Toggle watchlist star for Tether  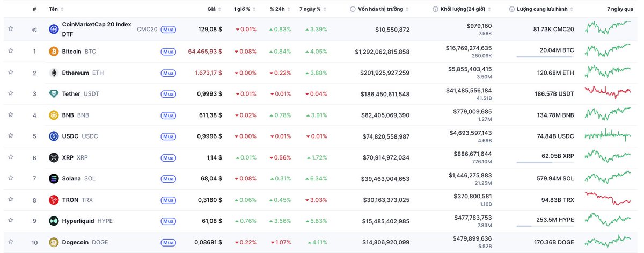pos(11,93)
